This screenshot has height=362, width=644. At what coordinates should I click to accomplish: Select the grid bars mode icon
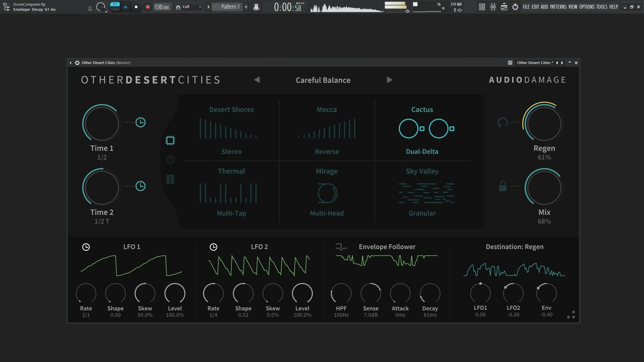[x=170, y=179]
